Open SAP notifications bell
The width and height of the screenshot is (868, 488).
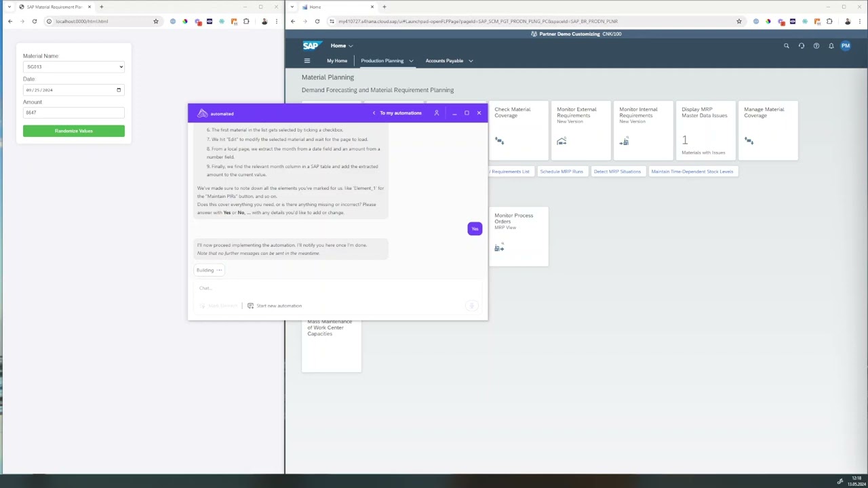tap(831, 46)
